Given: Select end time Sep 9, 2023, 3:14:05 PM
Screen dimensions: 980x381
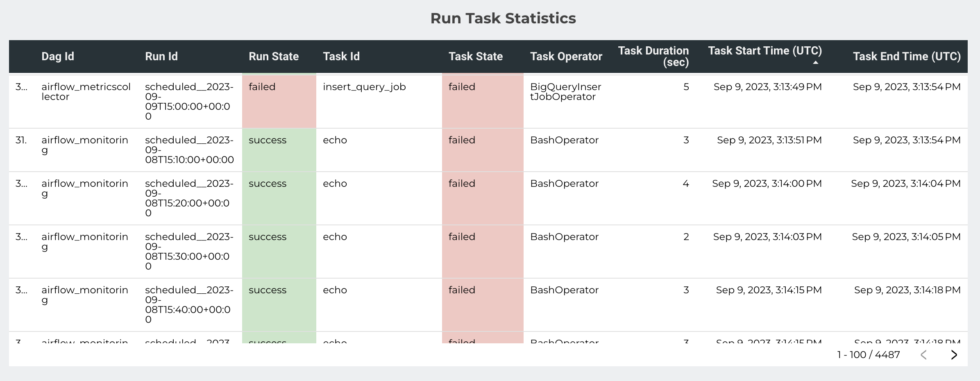Looking at the screenshot, I should 906,237.
